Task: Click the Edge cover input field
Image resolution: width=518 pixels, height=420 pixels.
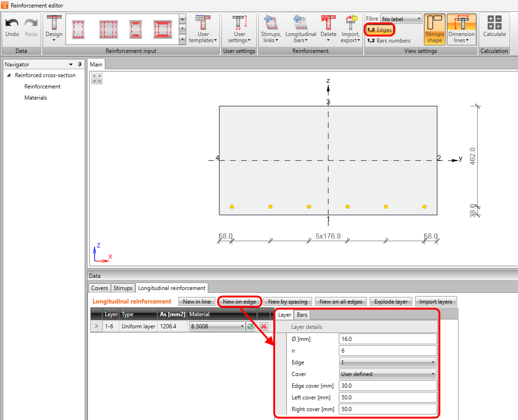Action: 387,385
